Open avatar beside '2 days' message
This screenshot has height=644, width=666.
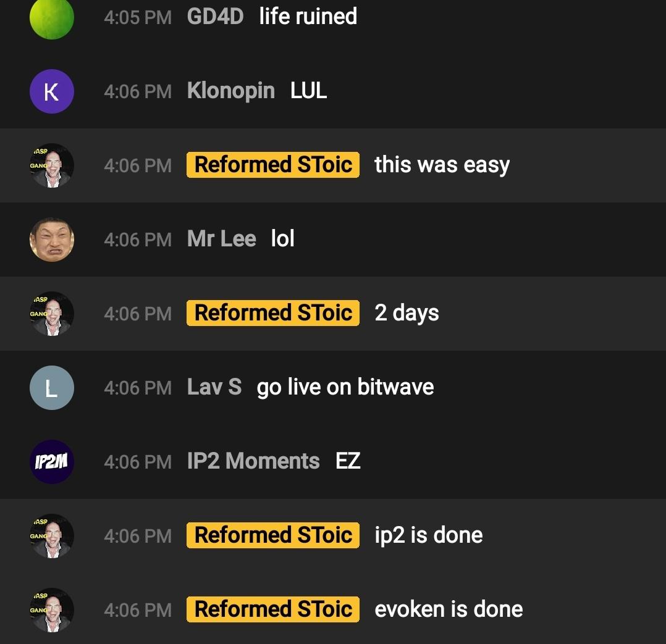pyautogui.click(x=52, y=314)
